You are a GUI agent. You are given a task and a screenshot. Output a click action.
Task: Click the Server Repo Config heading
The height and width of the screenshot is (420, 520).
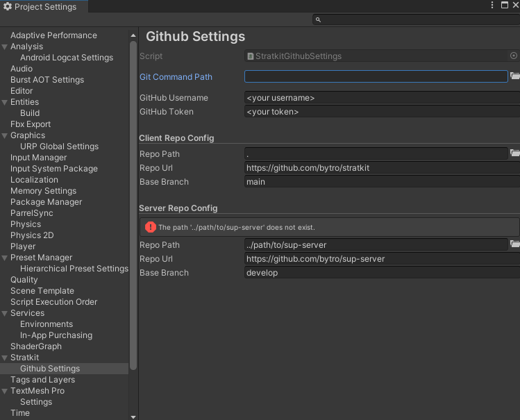(x=178, y=208)
